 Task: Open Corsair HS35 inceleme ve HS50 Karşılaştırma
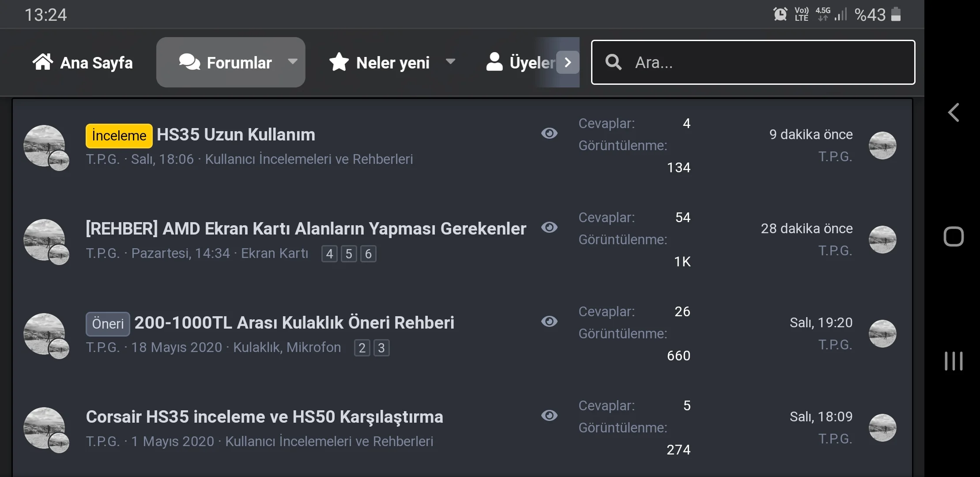pyautogui.click(x=264, y=417)
